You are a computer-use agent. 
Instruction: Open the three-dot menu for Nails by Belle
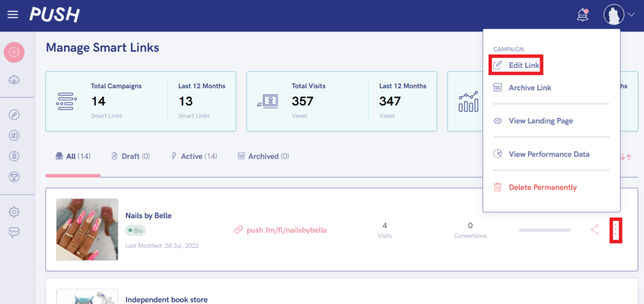(x=615, y=230)
